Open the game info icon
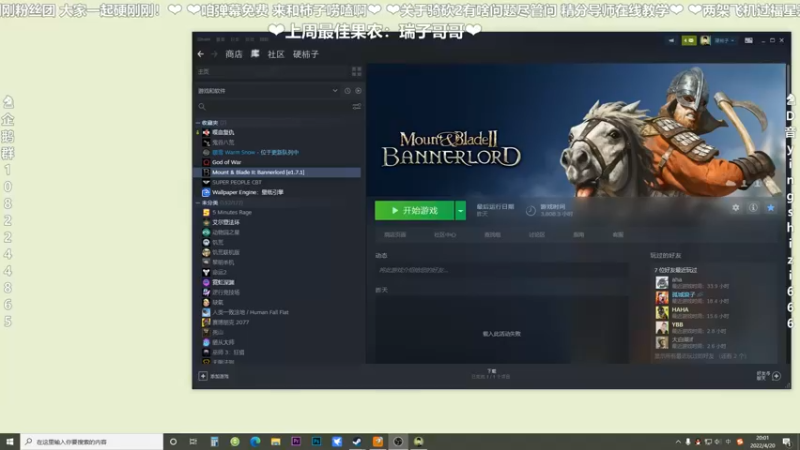 point(753,208)
